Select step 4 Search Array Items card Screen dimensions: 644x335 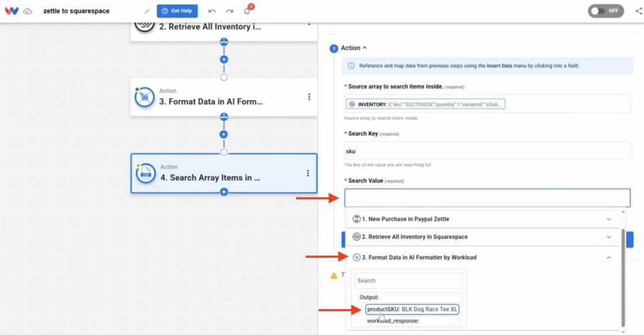click(224, 173)
